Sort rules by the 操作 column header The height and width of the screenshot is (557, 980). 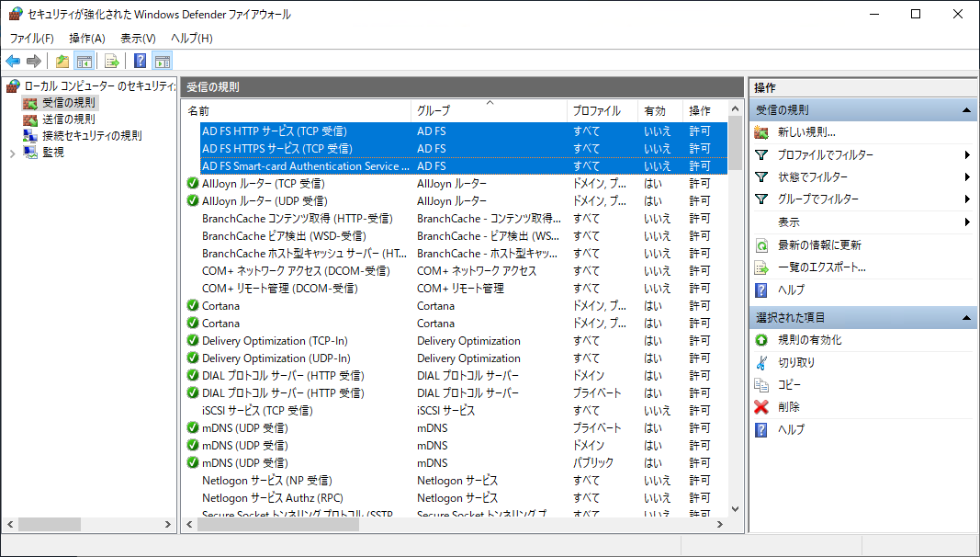coord(705,110)
